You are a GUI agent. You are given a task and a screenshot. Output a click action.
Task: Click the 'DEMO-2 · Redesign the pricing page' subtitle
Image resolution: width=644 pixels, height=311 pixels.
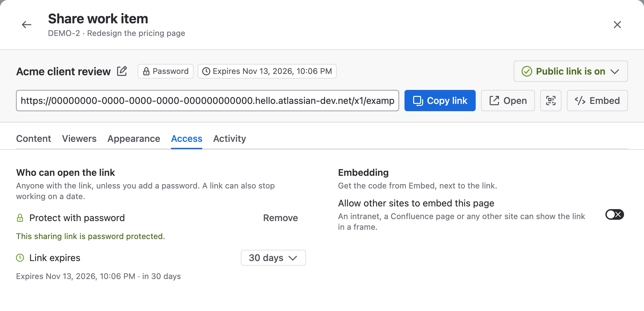coord(116,33)
